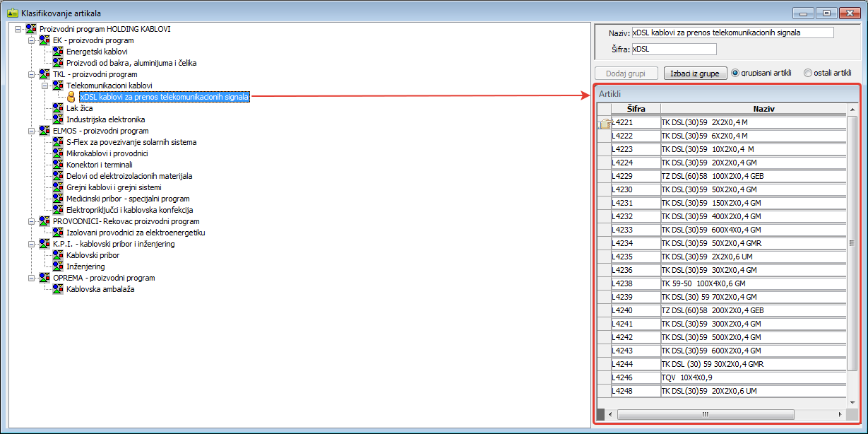Click the Lak žica tree icon
Screen dimensions: 868x434
pos(58,108)
